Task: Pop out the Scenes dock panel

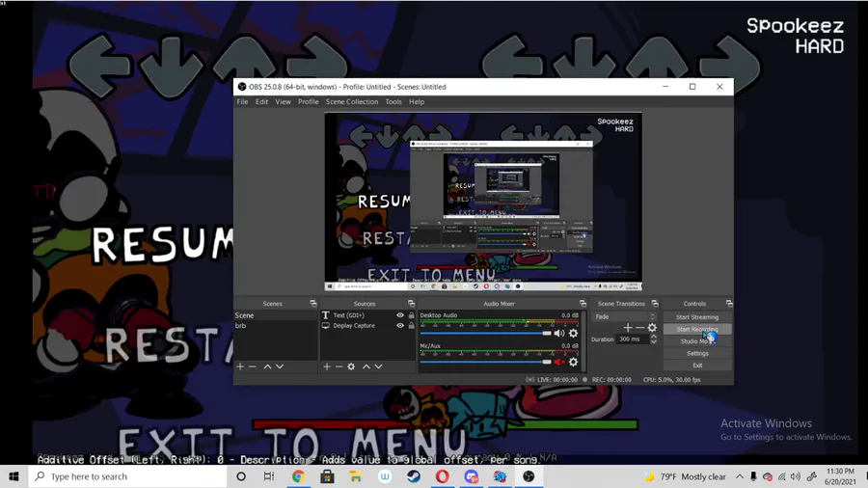Action: pos(313,303)
